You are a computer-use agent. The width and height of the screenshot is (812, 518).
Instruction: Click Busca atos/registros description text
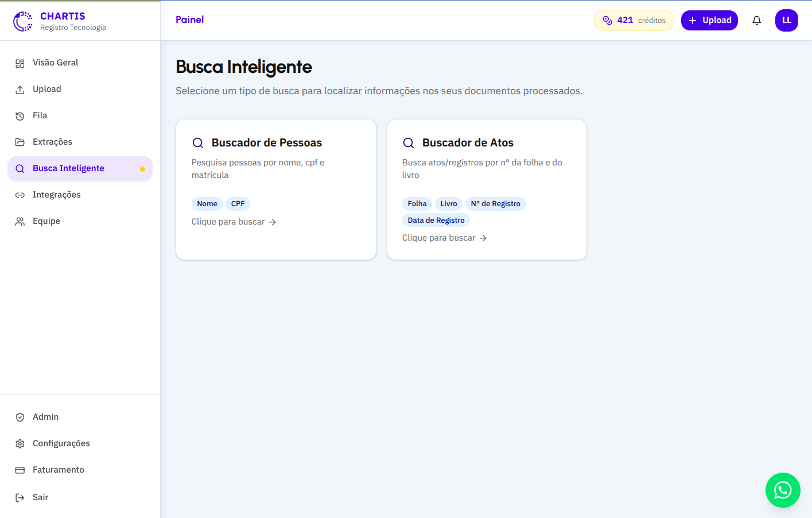(x=482, y=169)
